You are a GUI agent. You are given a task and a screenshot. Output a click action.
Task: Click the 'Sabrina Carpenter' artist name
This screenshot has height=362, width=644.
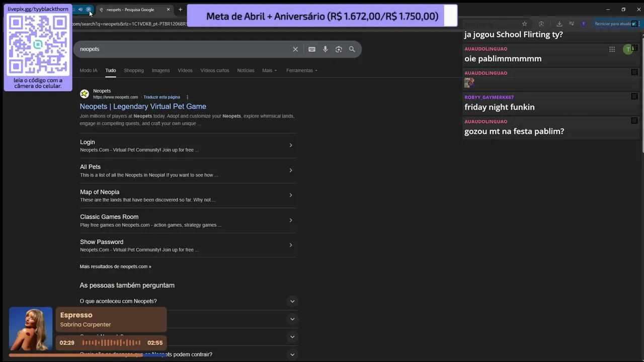click(x=86, y=325)
